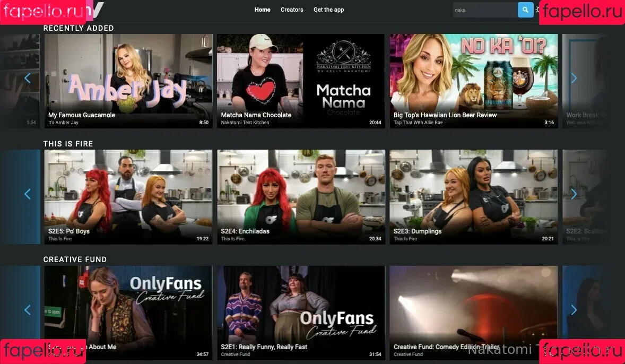Visit the 'It's Amber Jay' channel link
The image size is (625, 364).
[63, 123]
